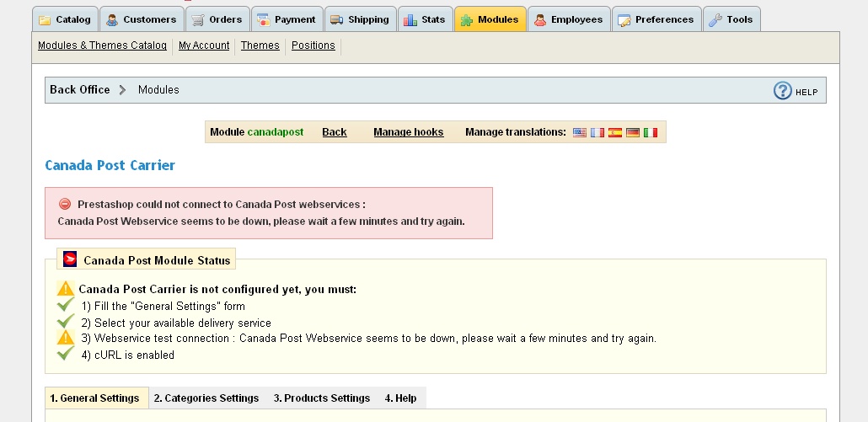Click the red error icon

click(x=65, y=204)
